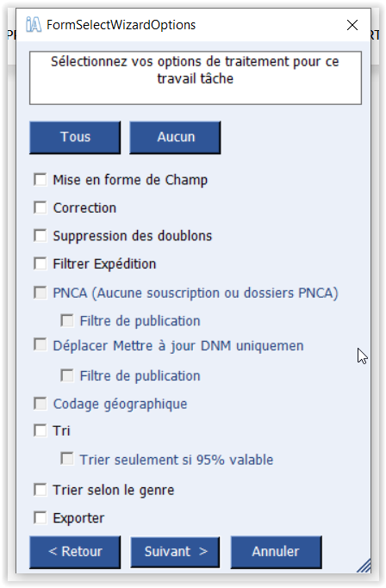Click the Aucun button to deselect all

[x=176, y=137]
